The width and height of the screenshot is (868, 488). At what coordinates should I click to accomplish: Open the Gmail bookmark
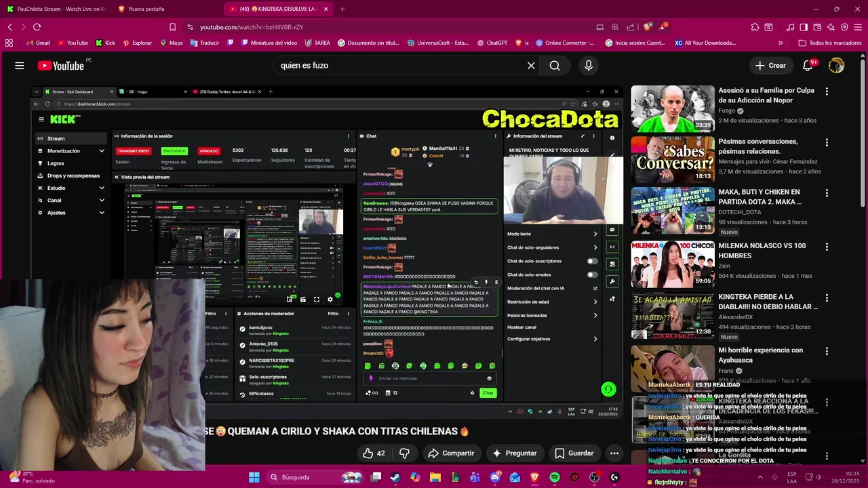click(38, 43)
